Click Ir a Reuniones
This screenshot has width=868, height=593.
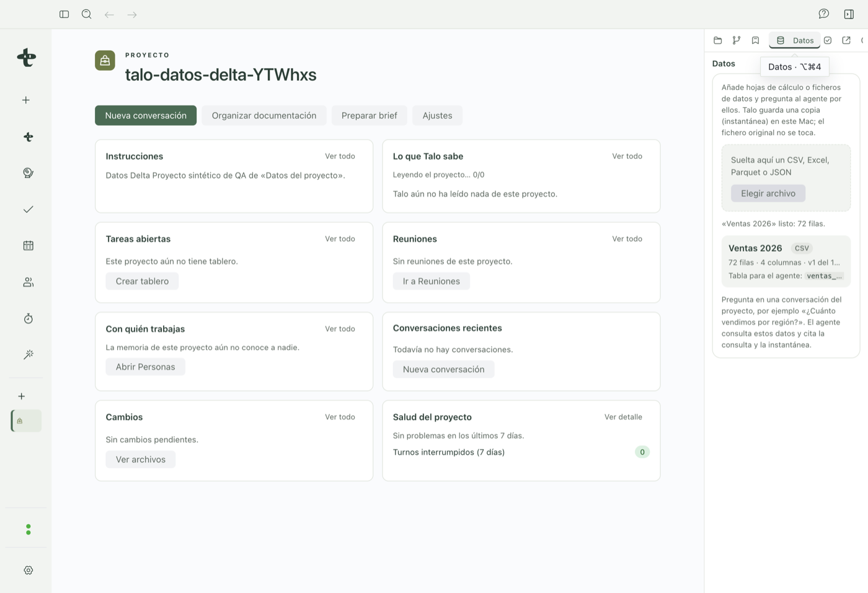click(432, 281)
